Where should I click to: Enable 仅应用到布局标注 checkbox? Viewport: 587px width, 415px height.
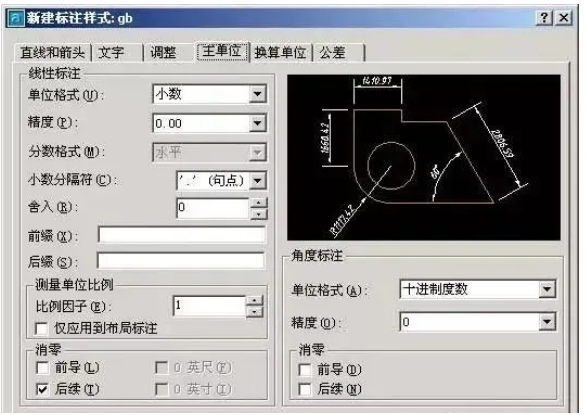(x=42, y=329)
